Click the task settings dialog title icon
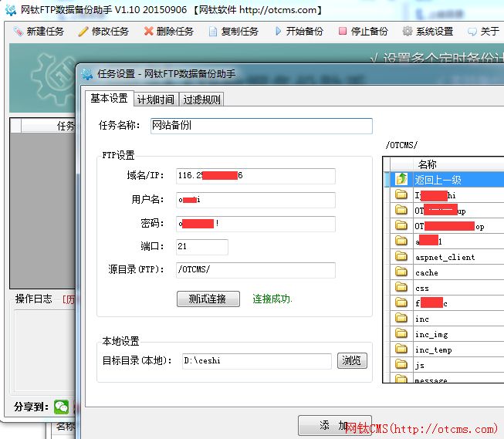This screenshot has height=439, width=504. click(87, 74)
